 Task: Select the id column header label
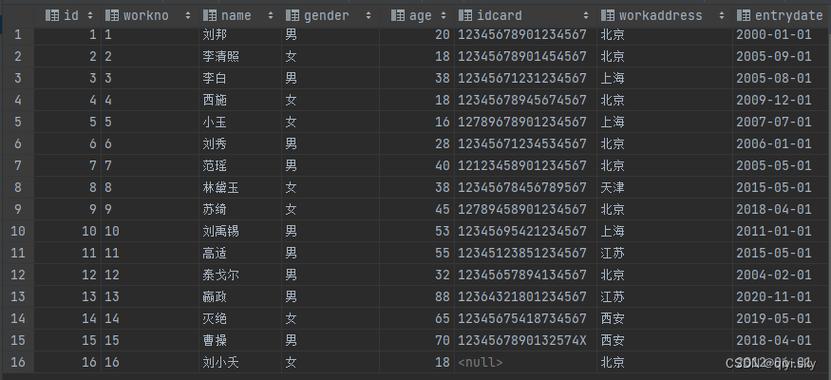tap(71, 16)
